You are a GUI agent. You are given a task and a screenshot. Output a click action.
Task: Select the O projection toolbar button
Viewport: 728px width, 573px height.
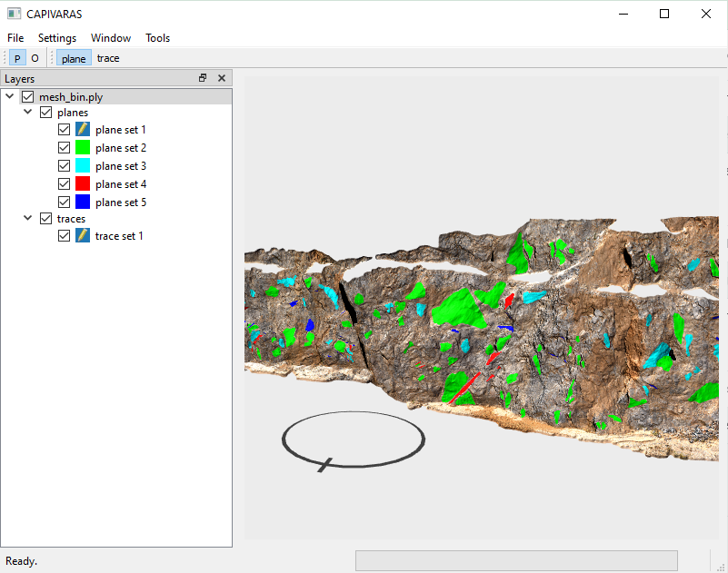(x=35, y=58)
